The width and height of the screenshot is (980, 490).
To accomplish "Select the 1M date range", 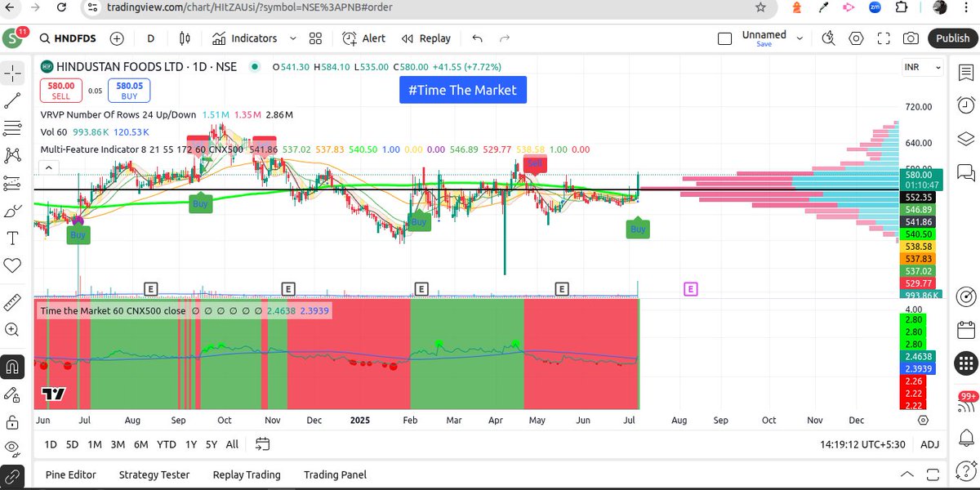I will click(x=95, y=444).
